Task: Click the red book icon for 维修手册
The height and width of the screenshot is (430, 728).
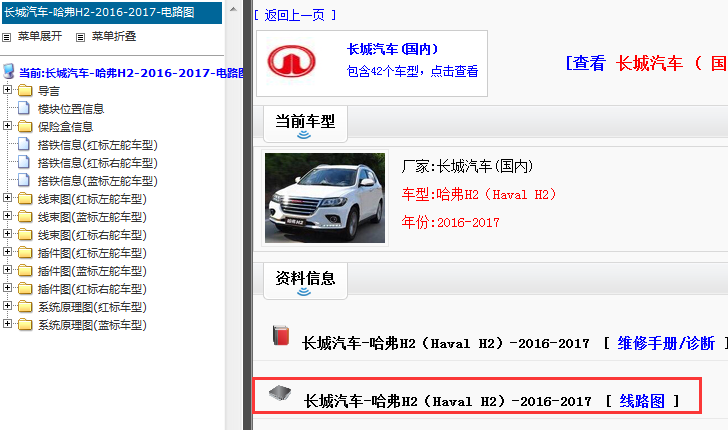Action: pyautogui.click(x=281, y=335)
